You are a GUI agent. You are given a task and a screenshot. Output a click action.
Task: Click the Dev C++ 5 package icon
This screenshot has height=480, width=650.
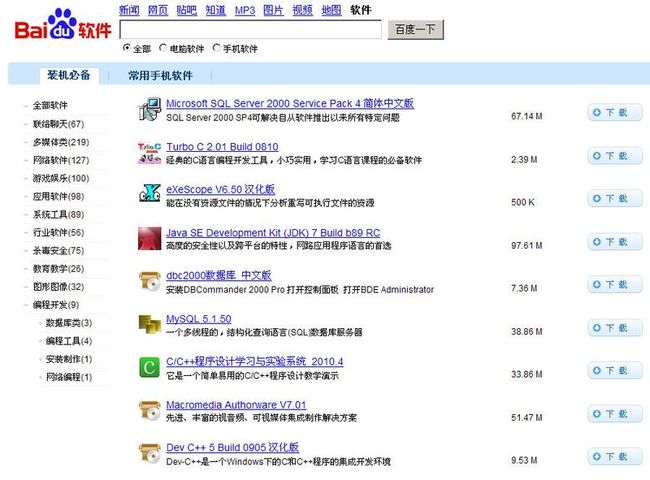[149, 453]
